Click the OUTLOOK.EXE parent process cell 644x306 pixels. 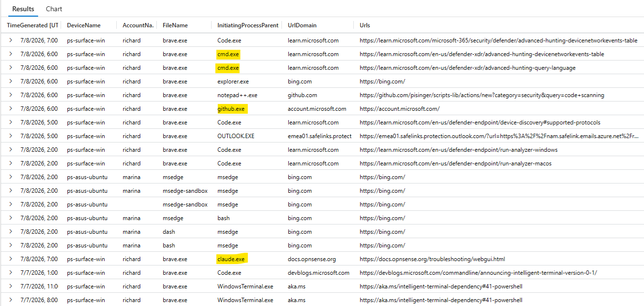236,136
